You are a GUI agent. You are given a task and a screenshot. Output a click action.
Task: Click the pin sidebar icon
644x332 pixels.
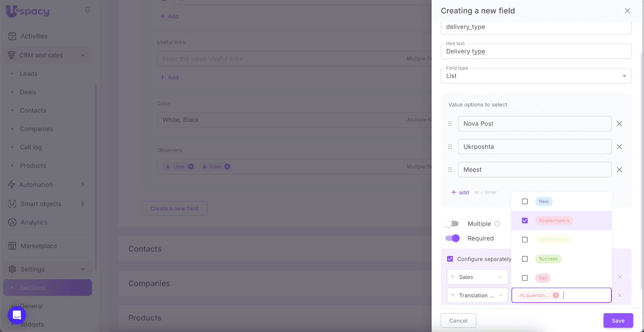click(x=87, y=10)
